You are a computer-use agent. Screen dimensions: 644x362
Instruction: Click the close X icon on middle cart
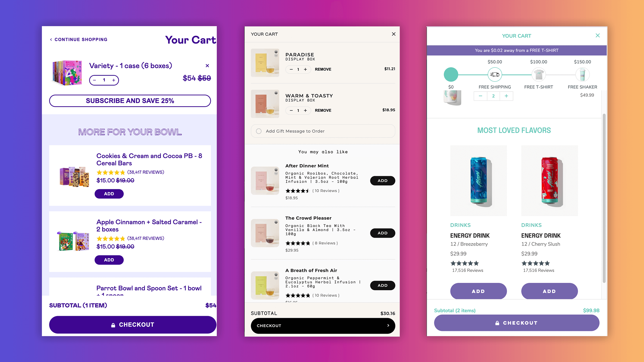click(392, 34)
